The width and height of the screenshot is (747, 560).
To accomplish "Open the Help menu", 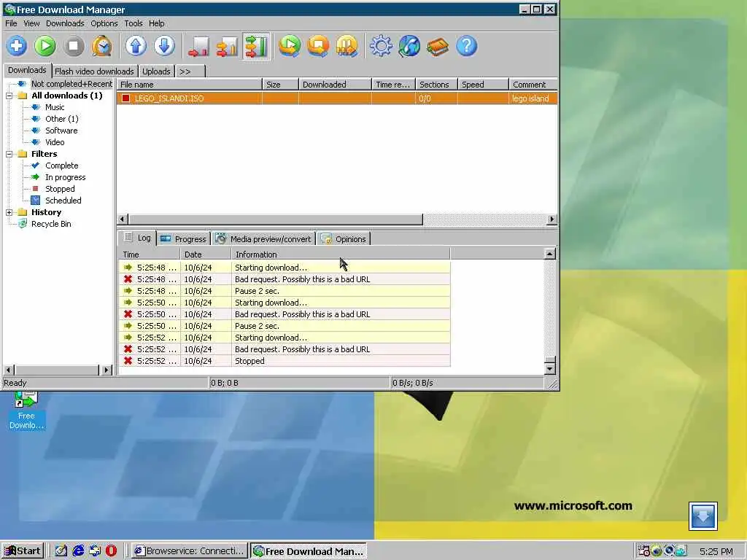I will click(156, 23).
